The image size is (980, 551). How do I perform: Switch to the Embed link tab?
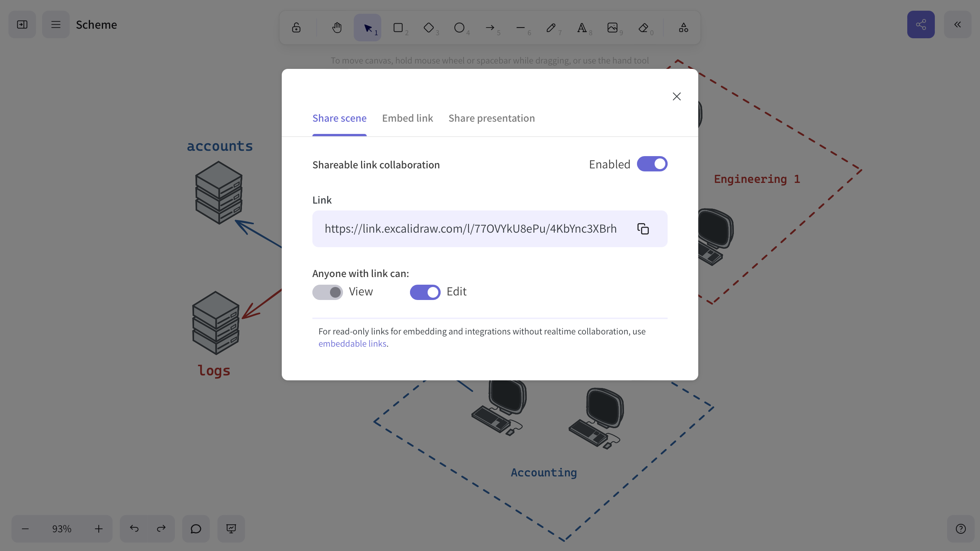point(407,118)
